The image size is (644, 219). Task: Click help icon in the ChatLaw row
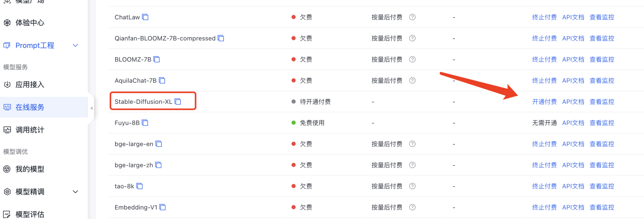pos(412,17)
